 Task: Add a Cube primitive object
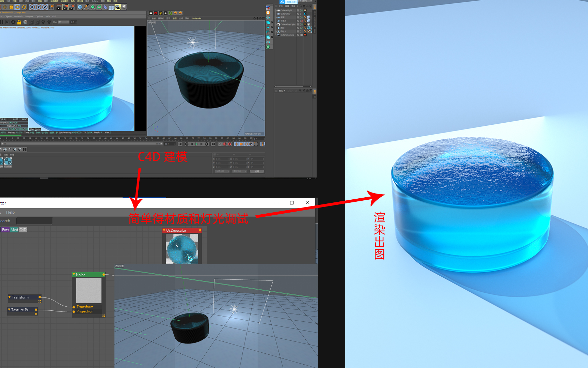click(x=80, y=7)
